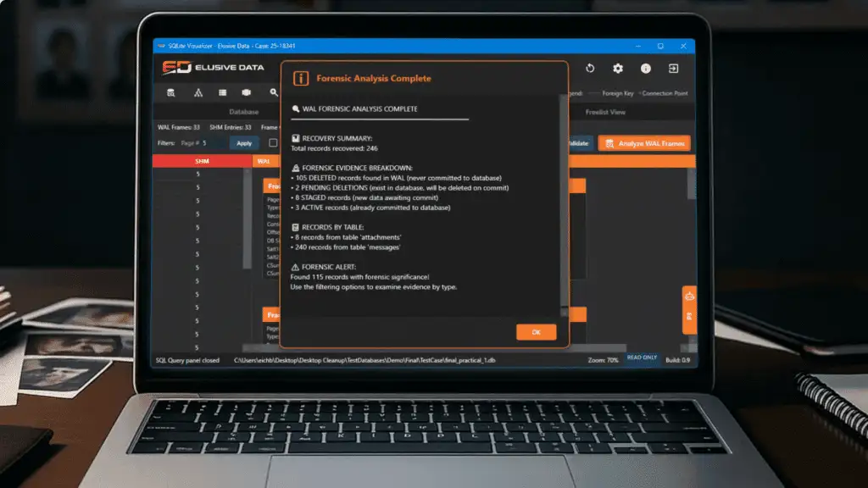868x488 pixels.
Task: Toggle the checkbox next to Apply
Action: coord(274,142)
